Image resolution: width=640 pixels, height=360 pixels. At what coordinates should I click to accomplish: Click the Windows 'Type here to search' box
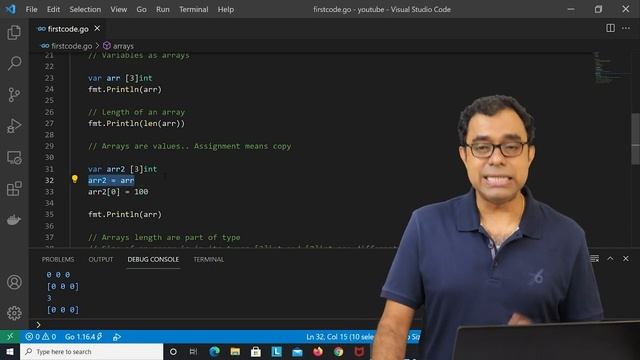coord(91,352)
